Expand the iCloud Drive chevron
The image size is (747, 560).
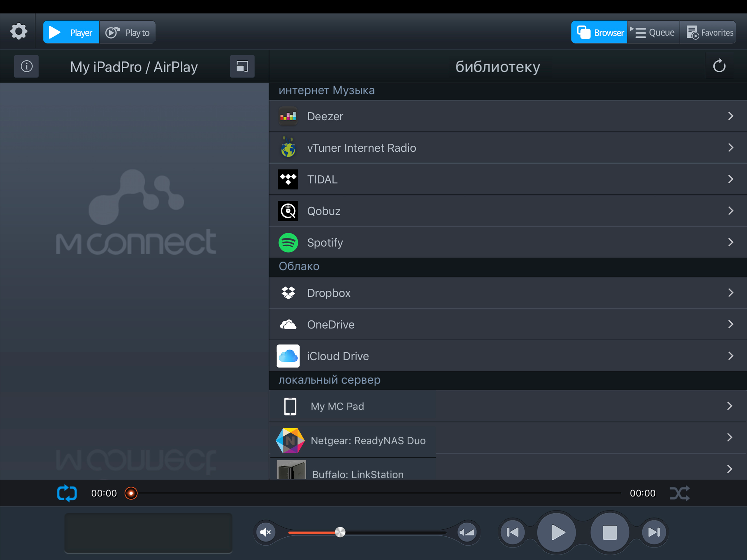click(730, 356)
